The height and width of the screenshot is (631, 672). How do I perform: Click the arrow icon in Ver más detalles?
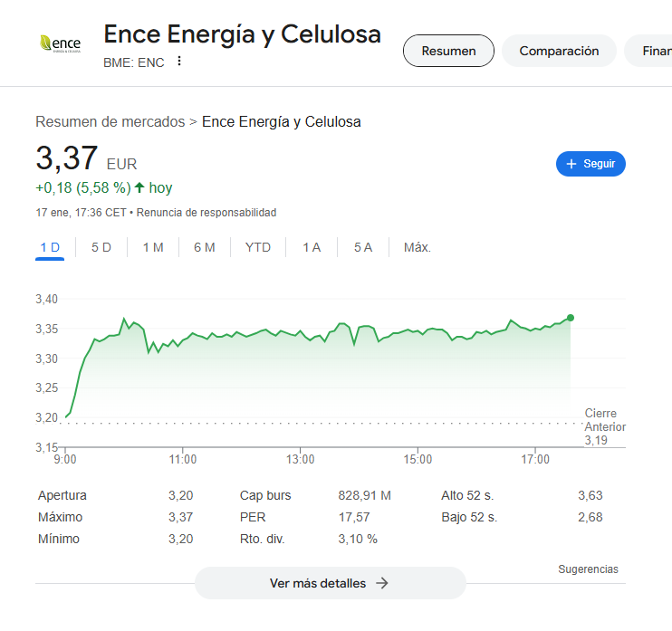pyautogui.click(x=382, y=583)
